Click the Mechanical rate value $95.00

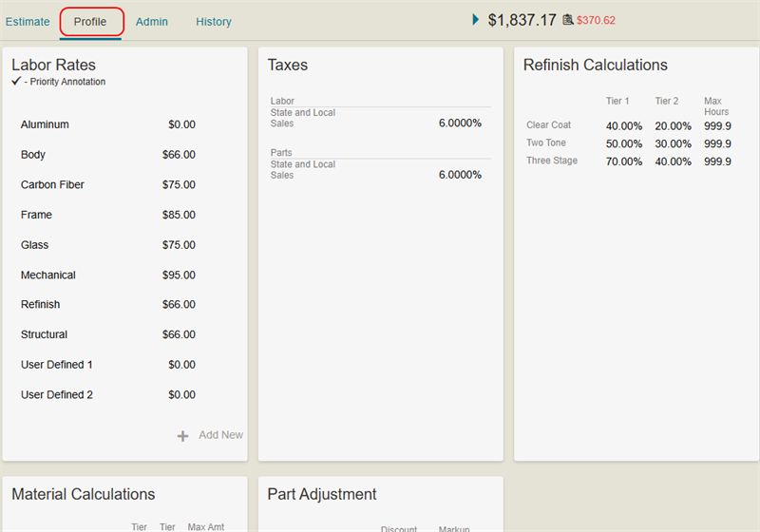pyautogui.click(x=179, y=275)
